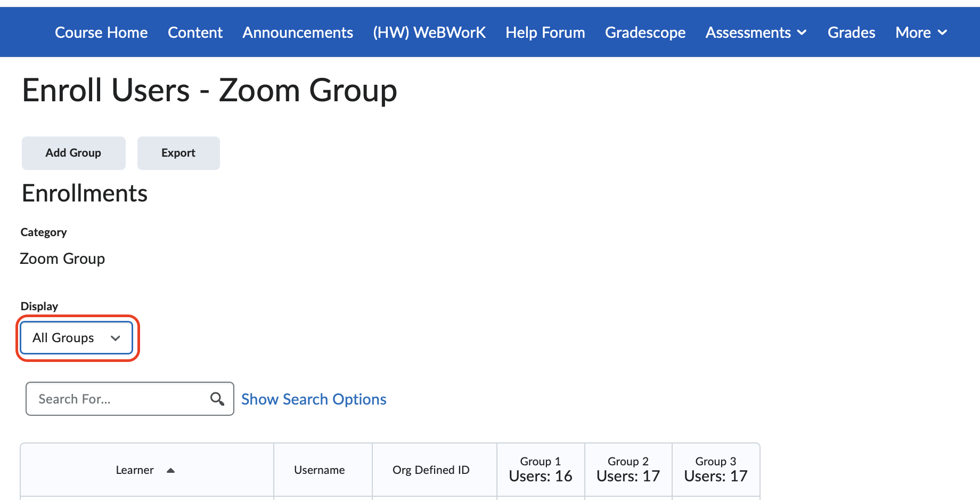This screenshot has width=980, height=500.
Task: Navigate to (HW) WeBWorK
Action: (x=429, y=32)
